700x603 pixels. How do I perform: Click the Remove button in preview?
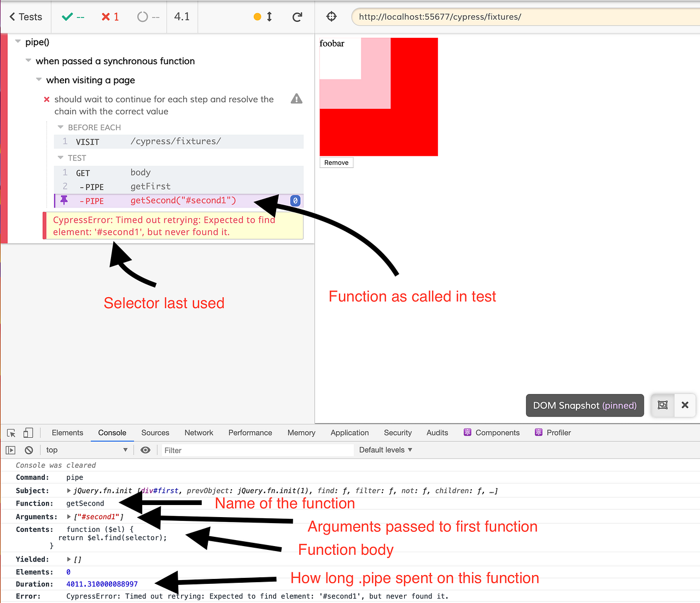click(336, 163)
